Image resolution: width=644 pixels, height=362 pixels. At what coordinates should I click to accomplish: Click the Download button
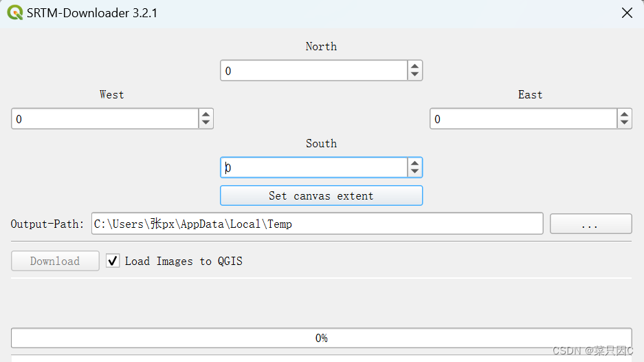55,261
